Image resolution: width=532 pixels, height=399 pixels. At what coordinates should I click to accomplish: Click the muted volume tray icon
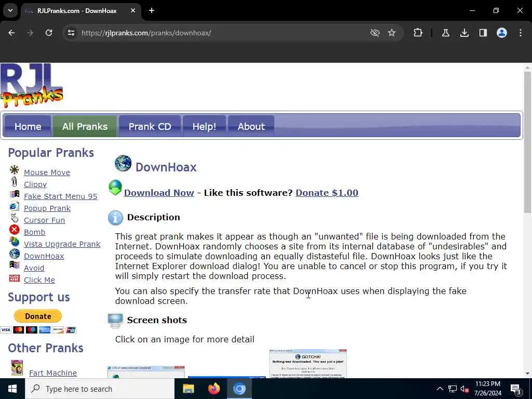(x=464, y=389)
